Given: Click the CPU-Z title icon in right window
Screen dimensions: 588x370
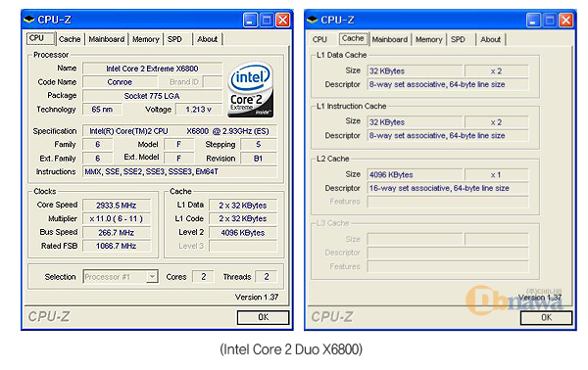Looking at the screenshot, I should 312,20.
